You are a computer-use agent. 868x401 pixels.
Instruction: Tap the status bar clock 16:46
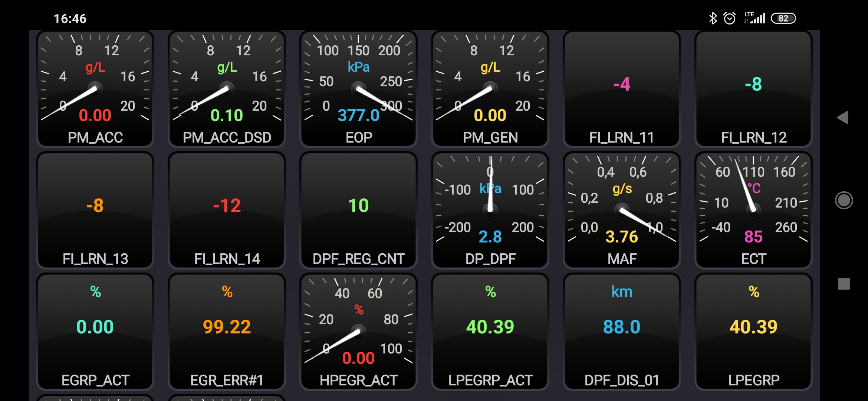tap(70, 19)
